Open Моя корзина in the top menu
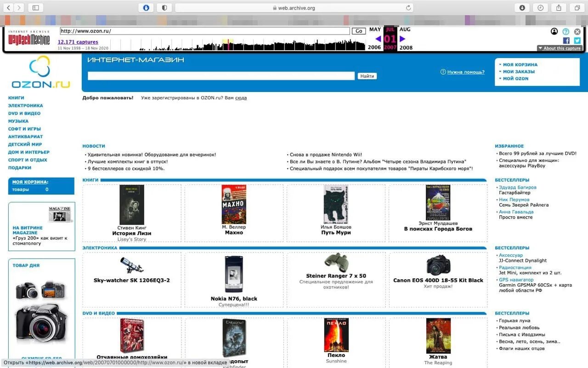 [x=520, y=65]
